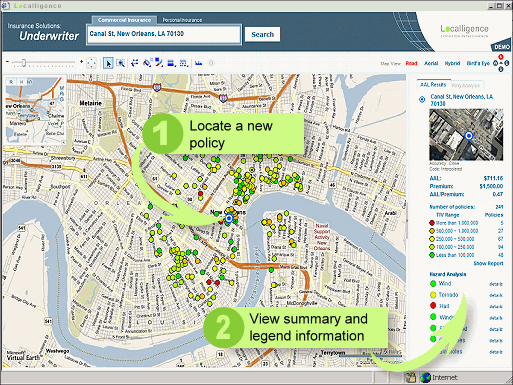Select the zoom box magnifier tool

[120, 63]
